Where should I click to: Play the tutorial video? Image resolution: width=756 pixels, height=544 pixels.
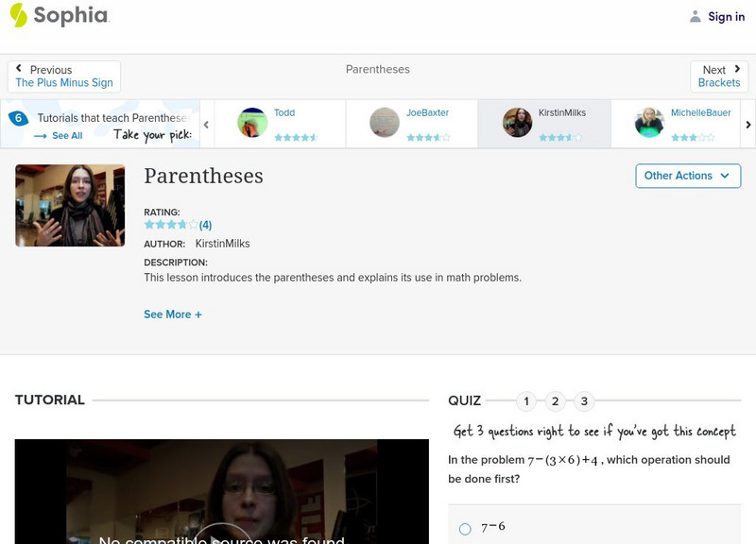pos(221,534)
